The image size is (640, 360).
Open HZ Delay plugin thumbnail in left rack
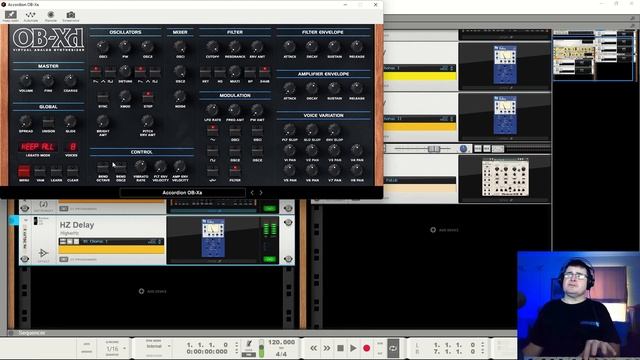point(213,238)
